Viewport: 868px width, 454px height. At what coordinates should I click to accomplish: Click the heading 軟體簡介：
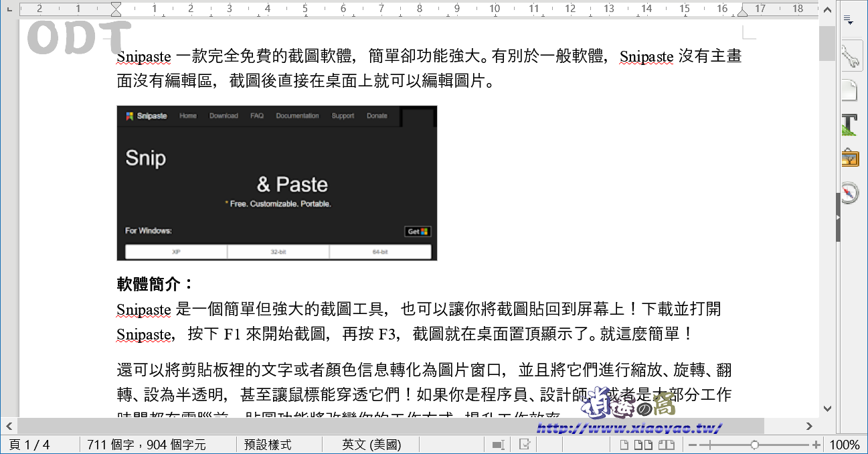tap(155, 285)
